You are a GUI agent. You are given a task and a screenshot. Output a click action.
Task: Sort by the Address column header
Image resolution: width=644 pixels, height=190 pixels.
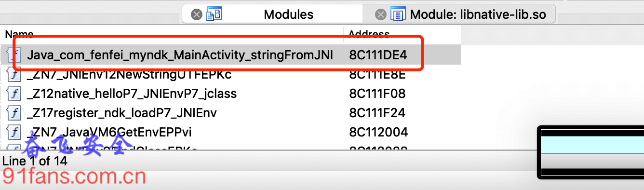click(402, 34)
